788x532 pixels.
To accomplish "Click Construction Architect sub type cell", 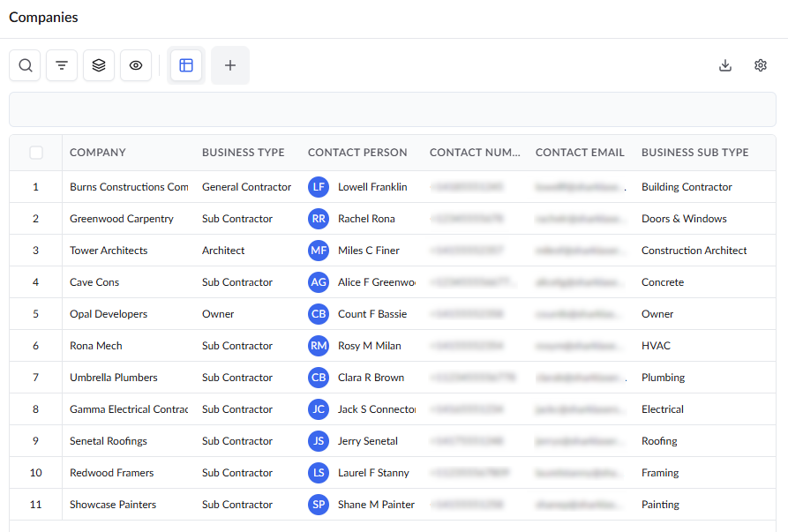I will [694, 251].
